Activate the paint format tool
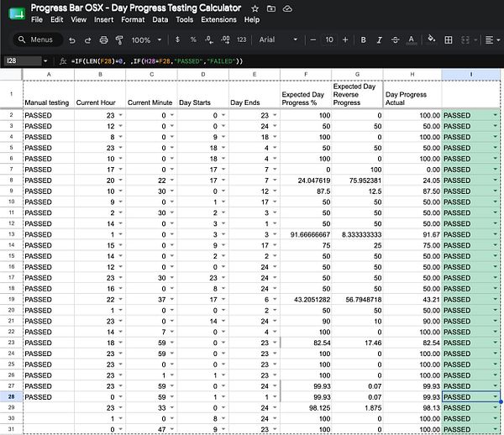Viewport: 504px width, 435px height. [x=119, y=39]
